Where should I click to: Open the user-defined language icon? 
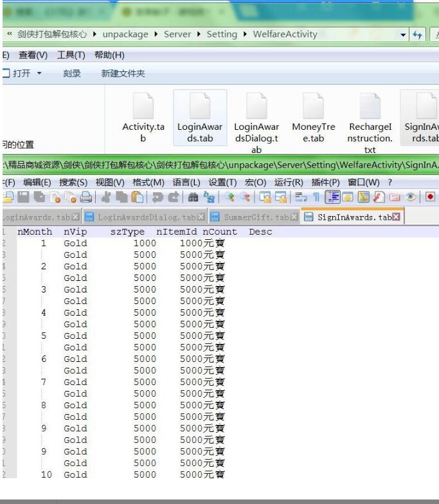[348, 197]
